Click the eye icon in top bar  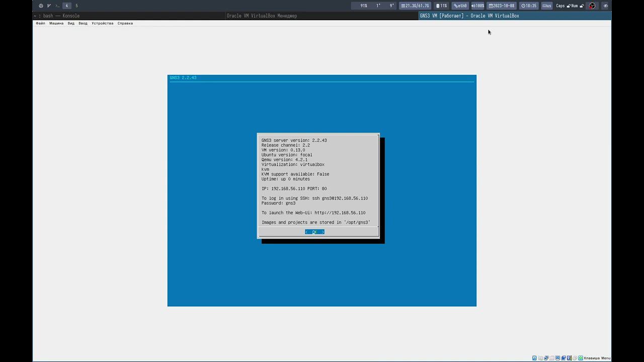coord(606,6)
